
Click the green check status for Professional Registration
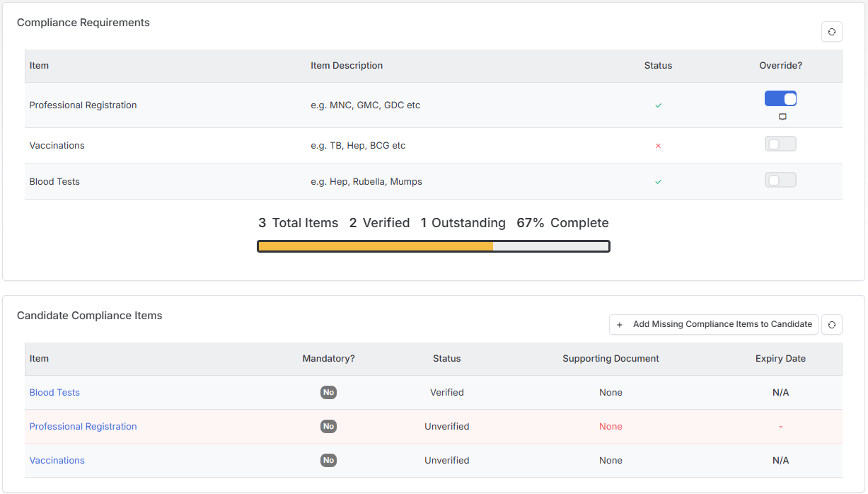click(658, 105)
